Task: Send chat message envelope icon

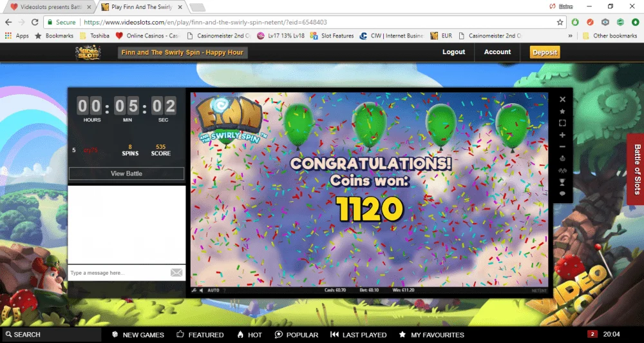Action: 176,273
